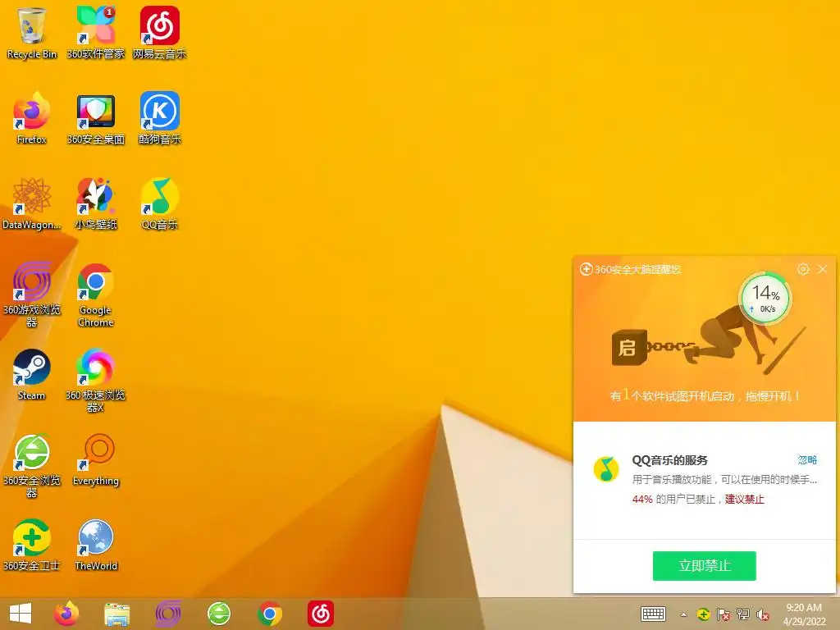Select the Everything search desktop shortcut
This screenshot has width=840, height=630.
click(95, 459)
